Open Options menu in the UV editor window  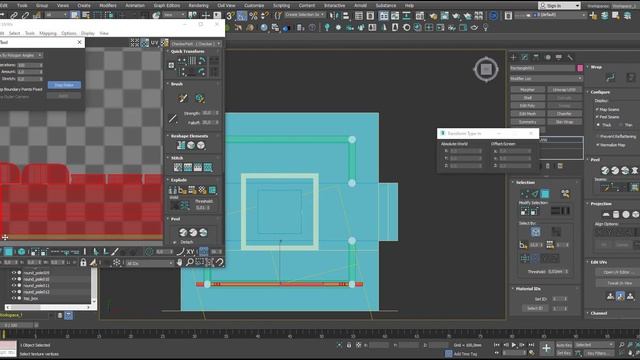[x=69, y=33]
